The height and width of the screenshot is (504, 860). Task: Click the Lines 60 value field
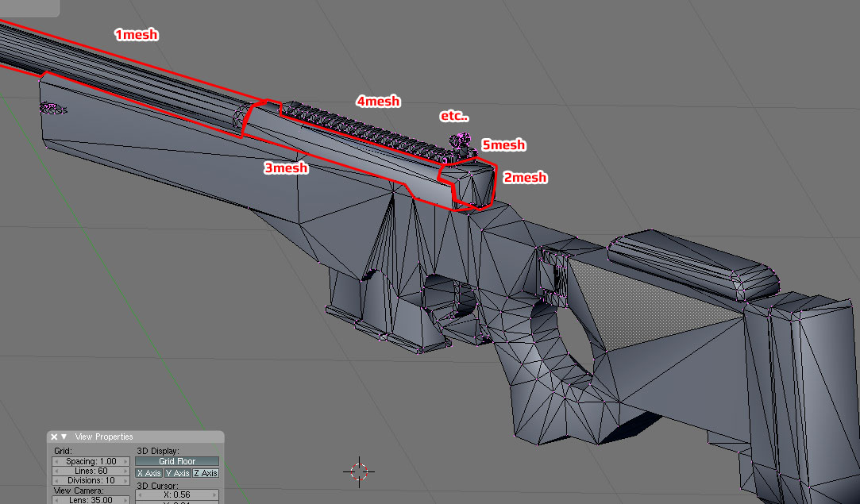[x=91, y=471]
